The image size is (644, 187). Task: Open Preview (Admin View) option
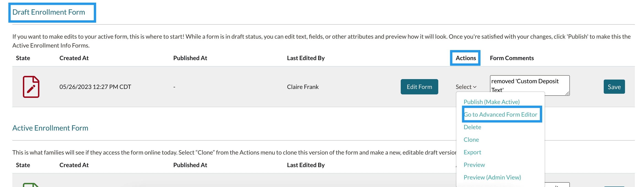(492, 177)
